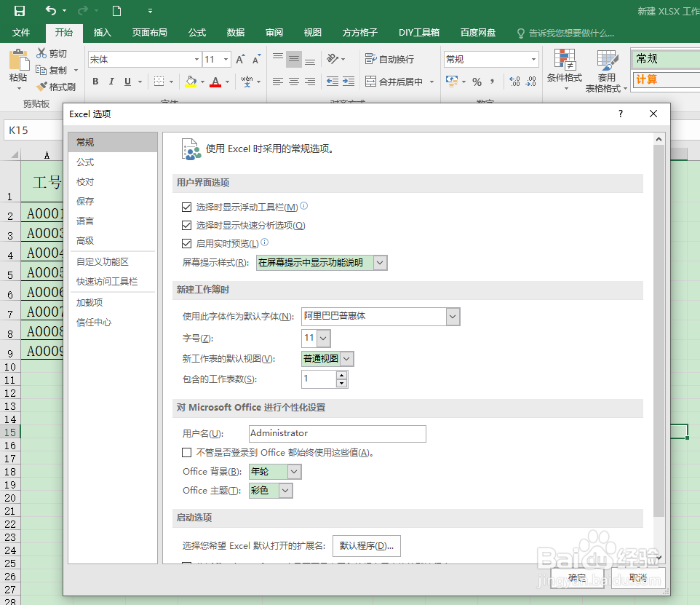
Task: Click the 取消 button in options dialog
Action: 638,578
